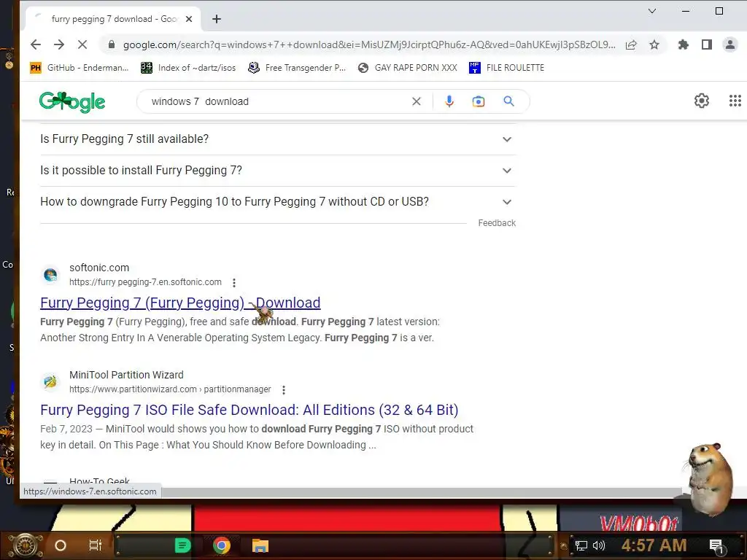Click the partitionwizard.com URL breadcrumb
This screenshot has width=747, height=560.
170,389
